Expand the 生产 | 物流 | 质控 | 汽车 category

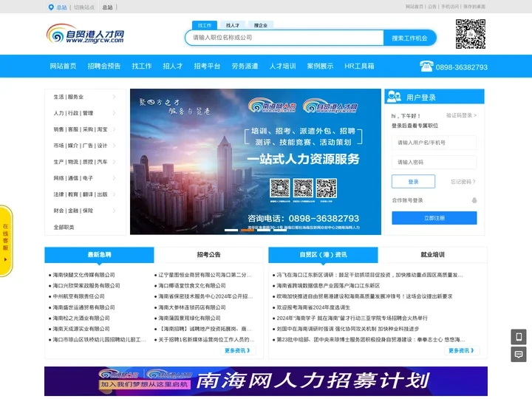point(85,162)
